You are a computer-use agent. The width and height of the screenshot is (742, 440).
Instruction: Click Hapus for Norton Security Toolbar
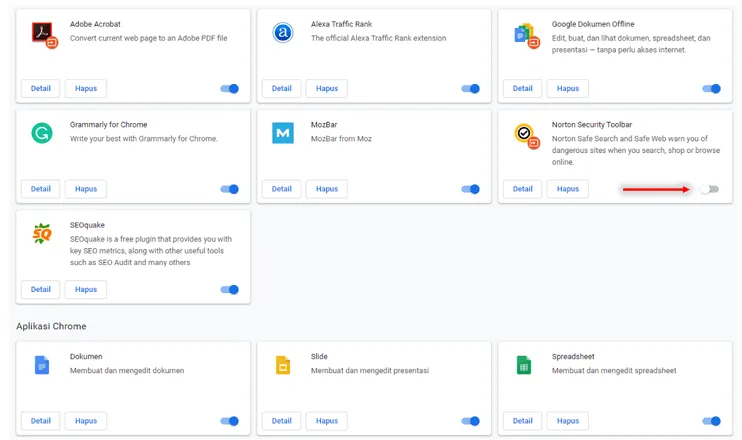568,189
